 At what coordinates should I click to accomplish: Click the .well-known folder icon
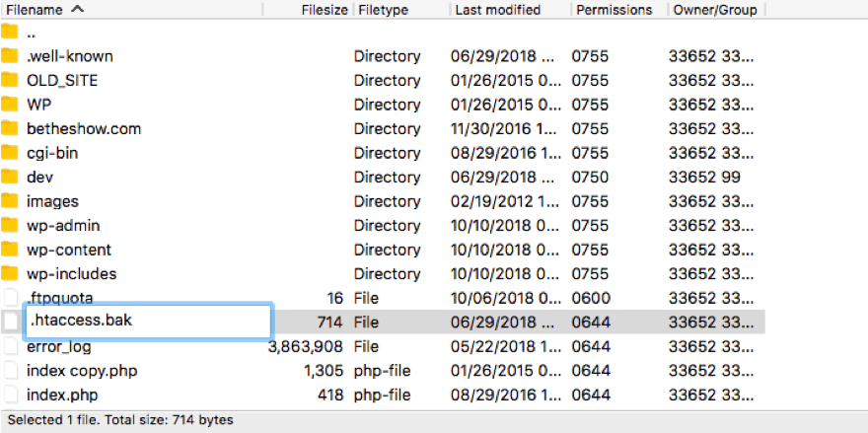point(10,56)
